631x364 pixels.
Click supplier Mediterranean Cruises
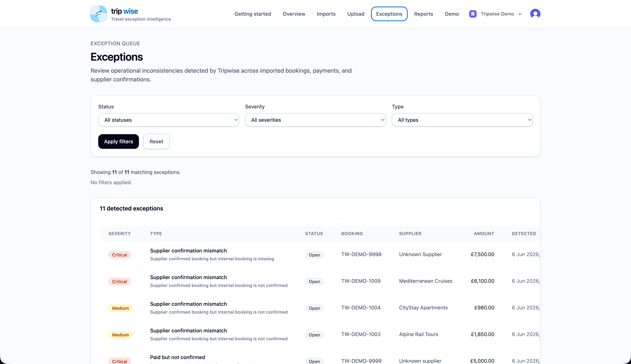[425, 281]
